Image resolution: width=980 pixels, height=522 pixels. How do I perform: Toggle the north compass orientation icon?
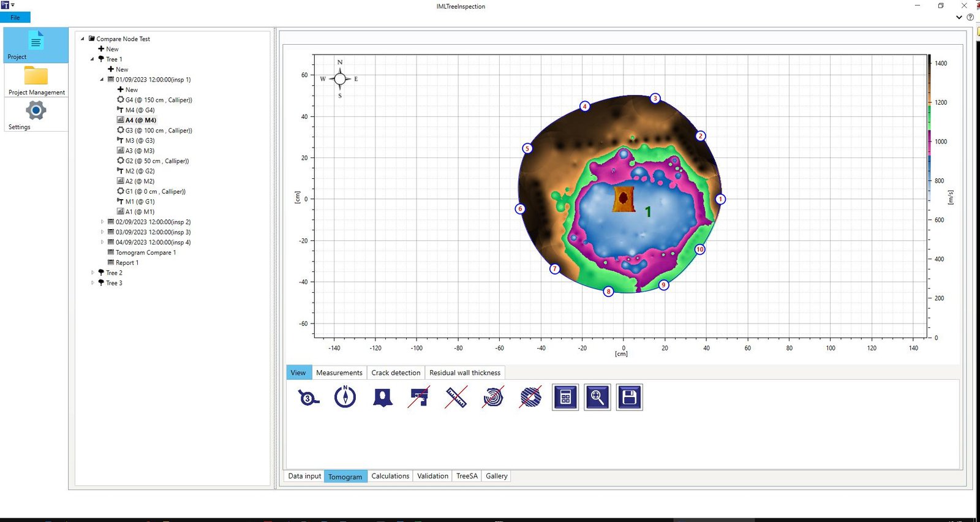345,397
